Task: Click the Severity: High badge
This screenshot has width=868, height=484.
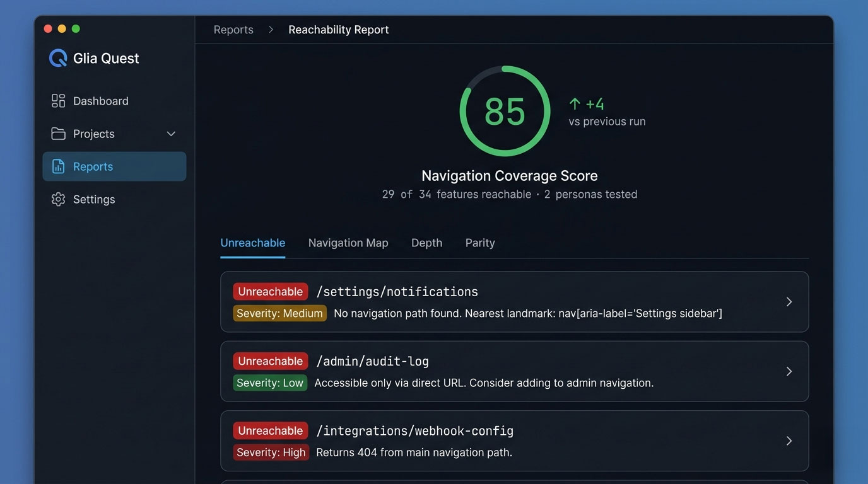Action: 271,452
